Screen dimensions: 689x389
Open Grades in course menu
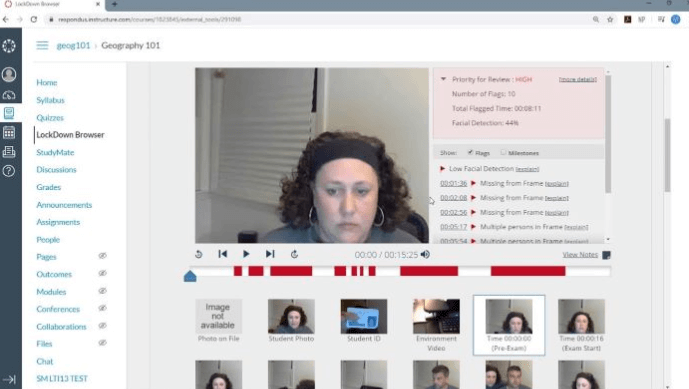tap(49, 187)
